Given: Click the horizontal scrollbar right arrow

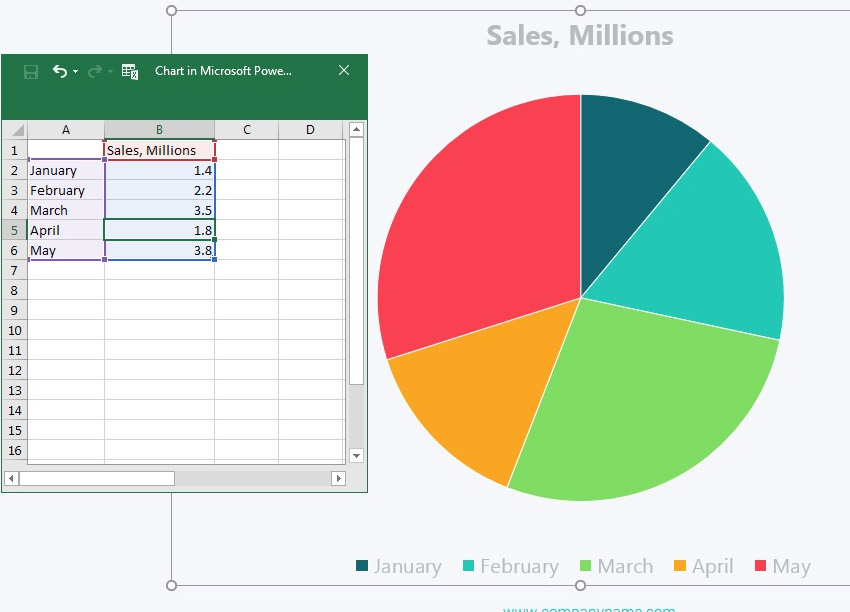Looking at the screenshot, I should pos(338,478).
